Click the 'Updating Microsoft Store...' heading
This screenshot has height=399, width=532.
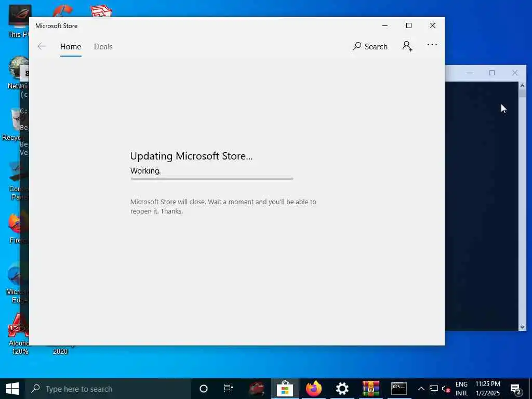pyautogui.click(x=191, y=156)
